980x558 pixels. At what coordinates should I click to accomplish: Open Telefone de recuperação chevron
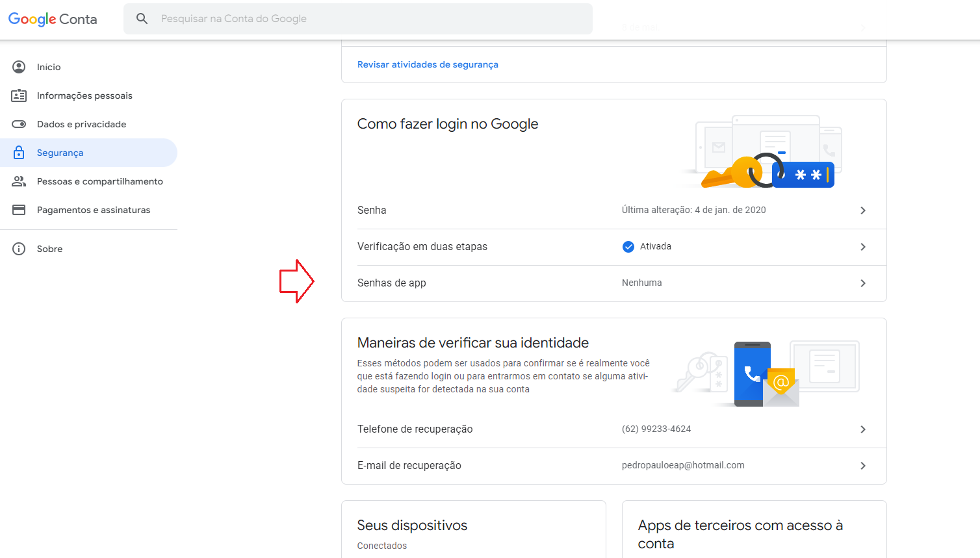863,429
